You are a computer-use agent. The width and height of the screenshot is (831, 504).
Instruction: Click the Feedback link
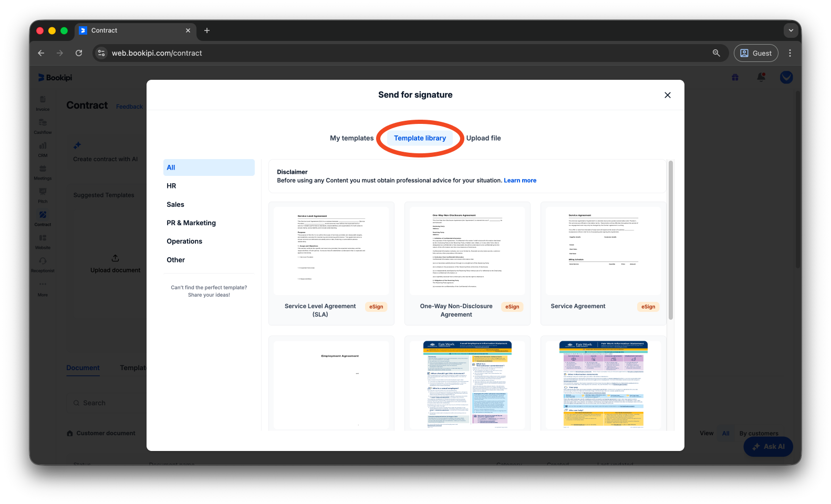click(x=129, y=107)
